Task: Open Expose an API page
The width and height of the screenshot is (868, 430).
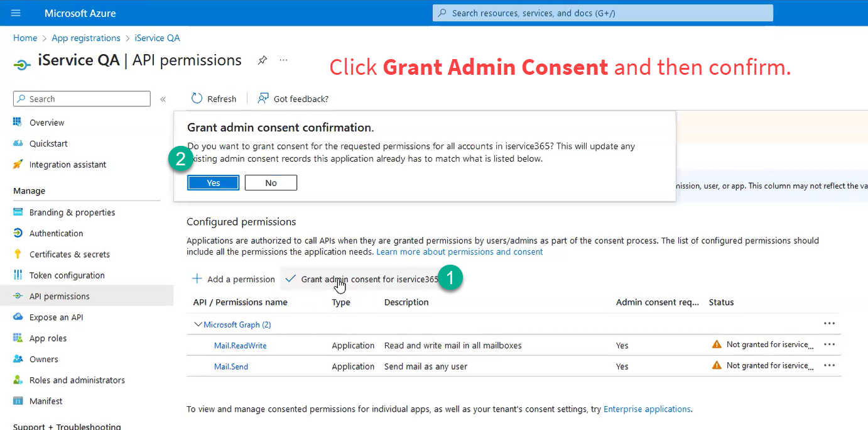Action: (x=56, y=317)
